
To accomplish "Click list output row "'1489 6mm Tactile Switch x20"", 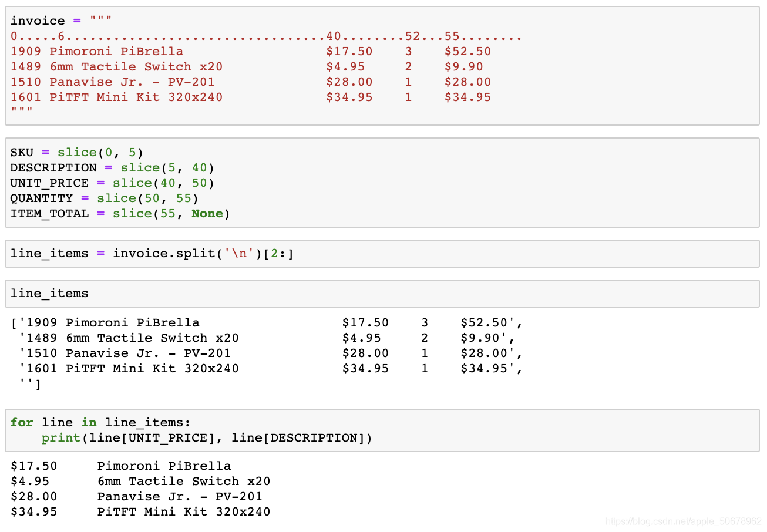I will [267, 338].
